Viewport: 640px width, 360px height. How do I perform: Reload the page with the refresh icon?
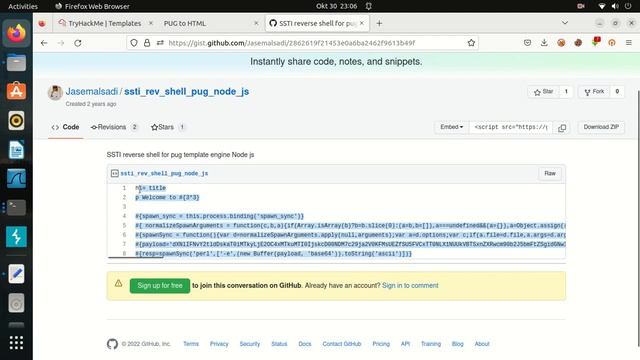tap(78, 43)
